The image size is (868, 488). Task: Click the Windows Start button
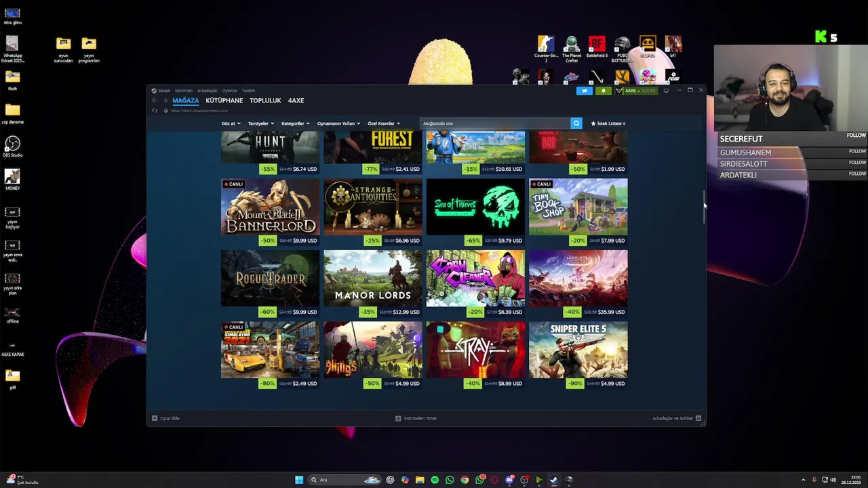299,480
